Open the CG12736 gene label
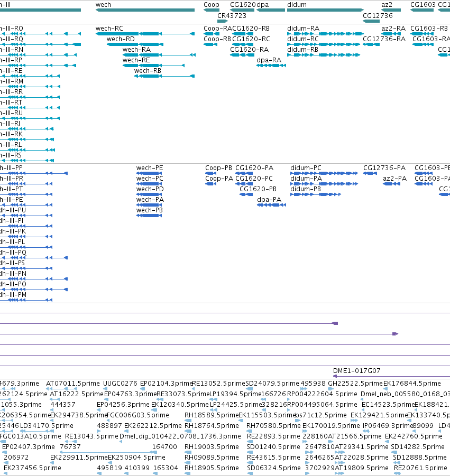The width and height of the screenshot is (450, 476). coord(378,15)
